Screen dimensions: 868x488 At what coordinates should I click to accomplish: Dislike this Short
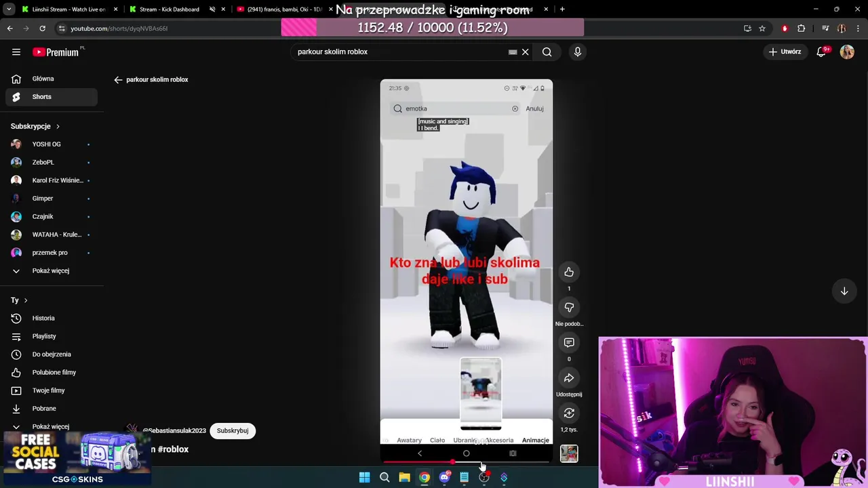coord(569,307)
